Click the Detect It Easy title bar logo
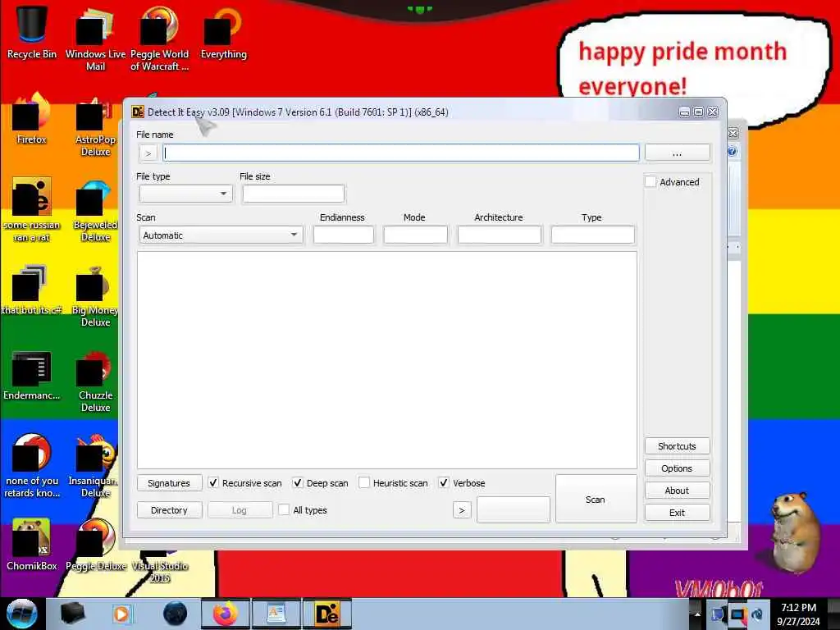Screen dimensions: 840x630 pos(138,112)
